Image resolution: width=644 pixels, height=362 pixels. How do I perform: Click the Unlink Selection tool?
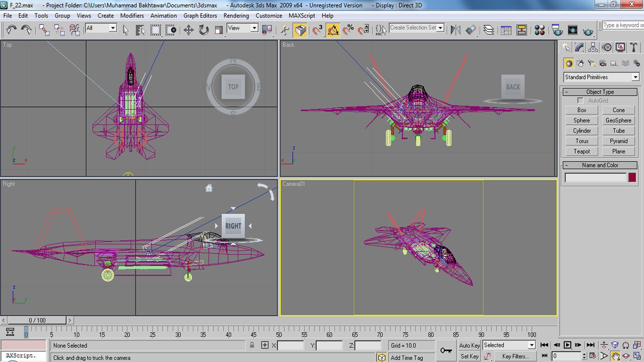(59, 30)
